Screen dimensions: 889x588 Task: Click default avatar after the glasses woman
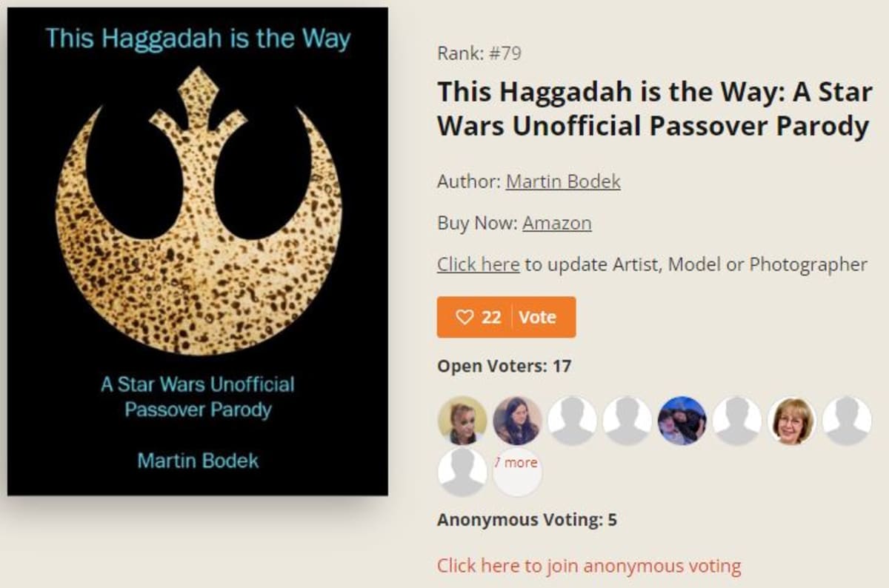pos(846,421)
